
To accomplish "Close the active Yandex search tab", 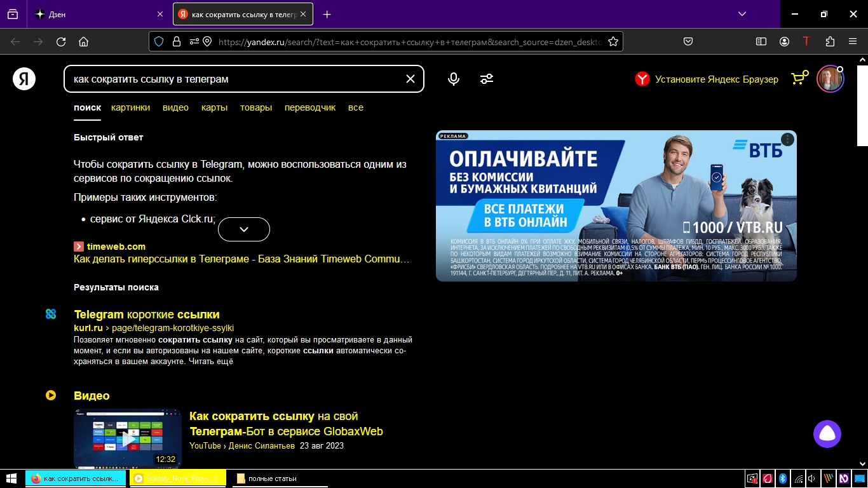I will pos(303,14).
